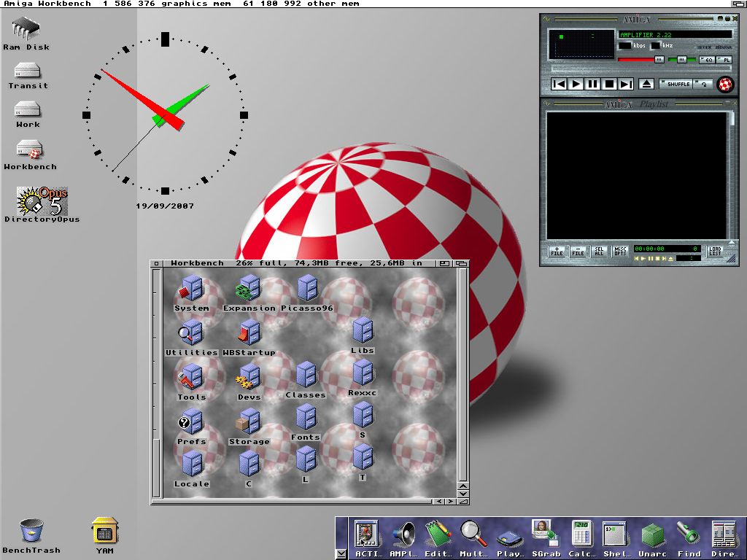This screenshot has width=747, height=560.
Task: Skip to the next track in Amplifier
Action: [x=625, y=85]
